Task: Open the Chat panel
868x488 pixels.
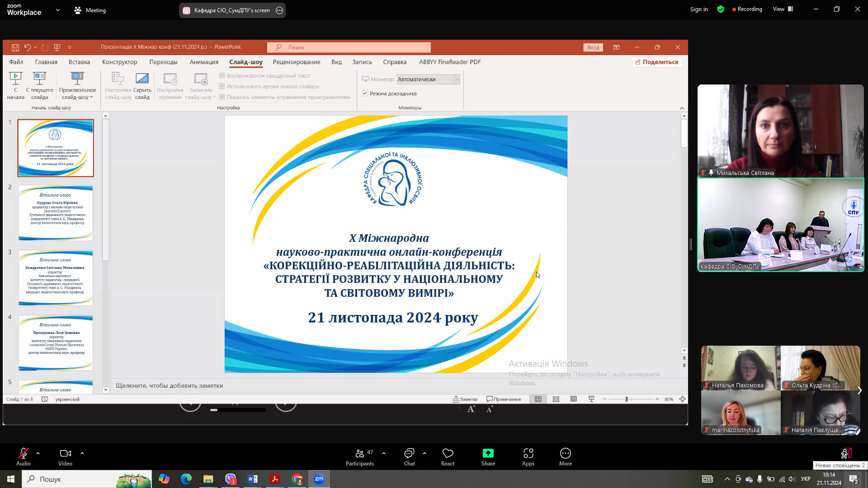Action: [x=409, y=453]
